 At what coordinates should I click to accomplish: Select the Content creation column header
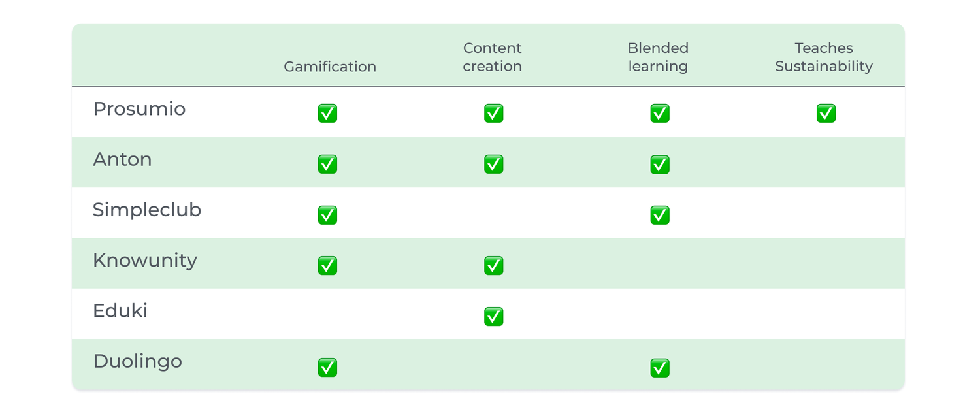point(493,57)
